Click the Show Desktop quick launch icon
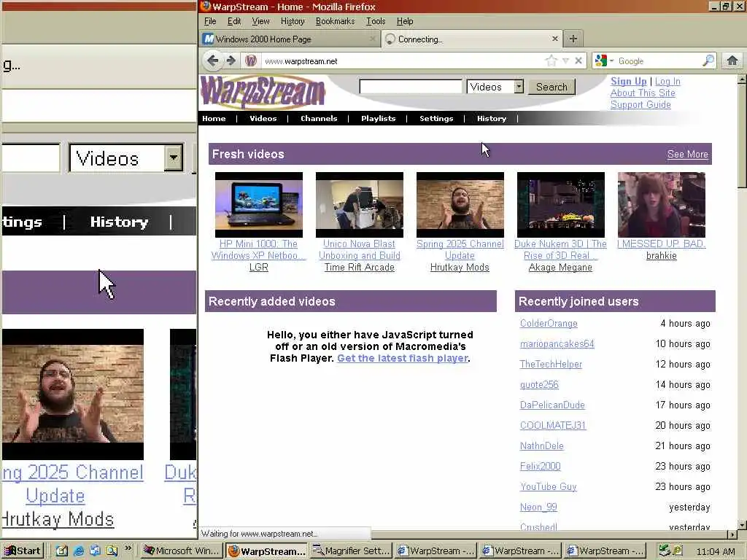Viewport: 747px width, 560px height. tap(62, 551)
